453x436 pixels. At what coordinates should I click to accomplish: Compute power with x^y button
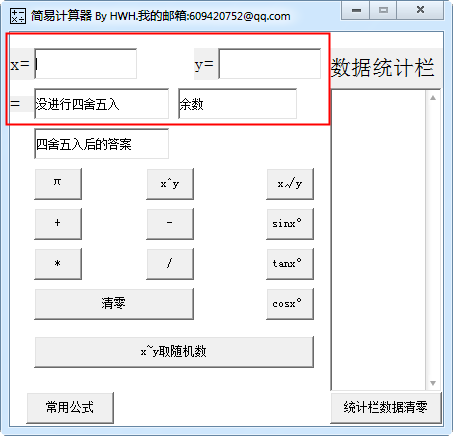(x=170, y=184)
